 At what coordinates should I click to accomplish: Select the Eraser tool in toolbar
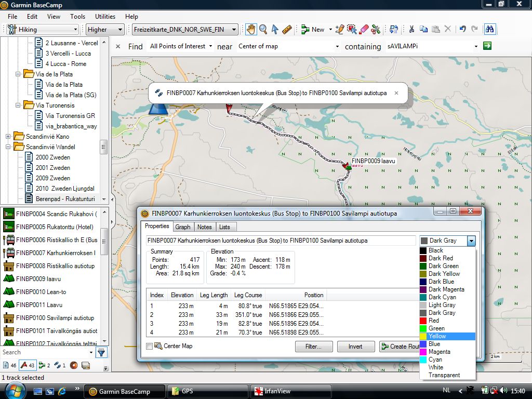tap(364, 30)
